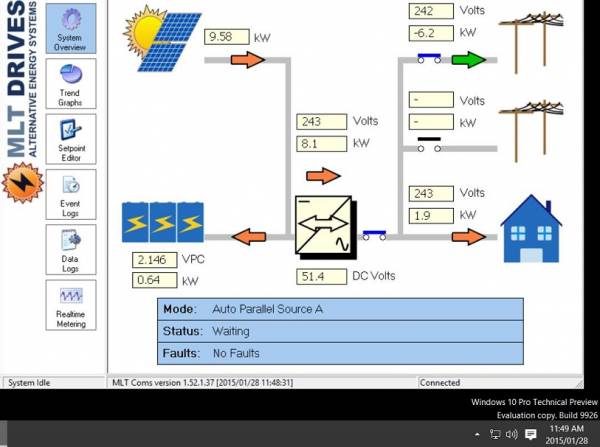This screenshot has width=600, height=447.
Task: Open the Trend Graphs view
Action: tap(71, 84)
